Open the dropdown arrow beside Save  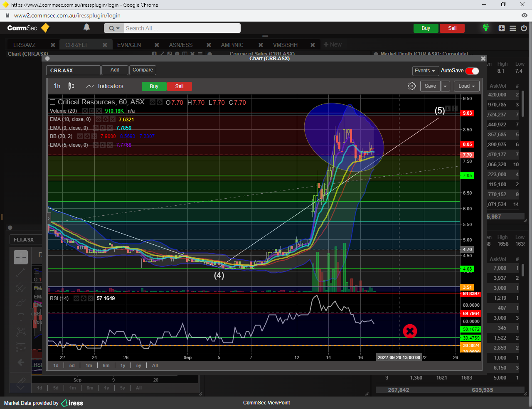tap(445, 86)
